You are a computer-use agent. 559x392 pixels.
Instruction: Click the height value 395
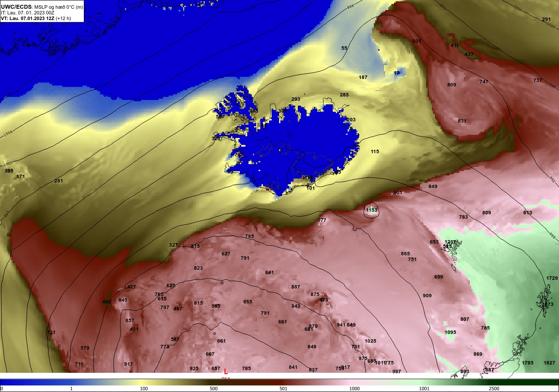[9, 171]
